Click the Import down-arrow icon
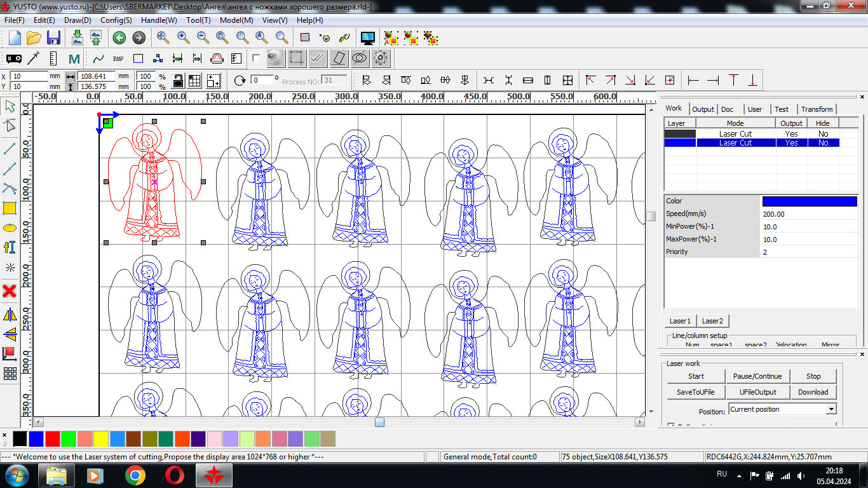 tap(77, 37)
